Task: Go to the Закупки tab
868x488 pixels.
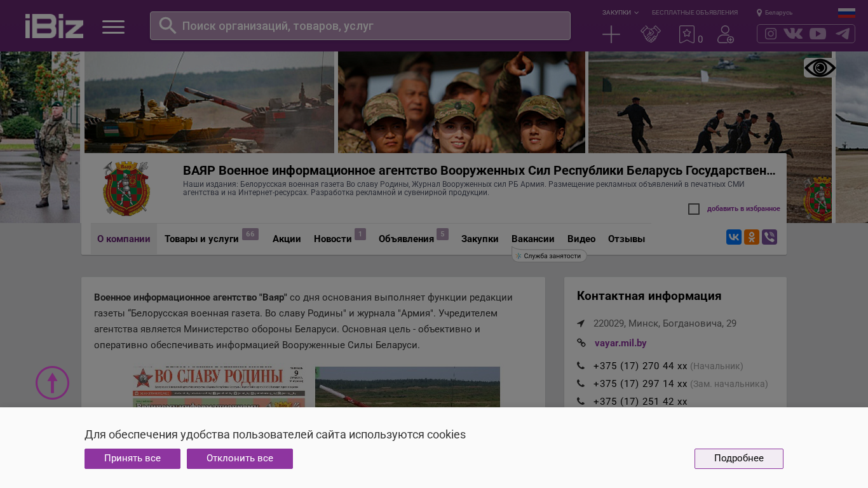Action: click(480, 239)
